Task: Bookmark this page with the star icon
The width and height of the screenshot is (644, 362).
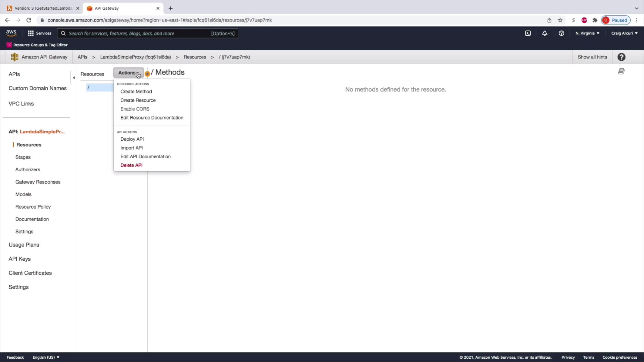Action: pos(560,20)
